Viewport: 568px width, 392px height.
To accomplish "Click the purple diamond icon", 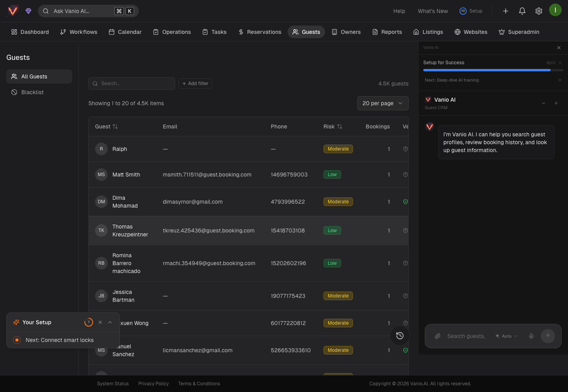I will pyautogui.click(x=28, y=11).
